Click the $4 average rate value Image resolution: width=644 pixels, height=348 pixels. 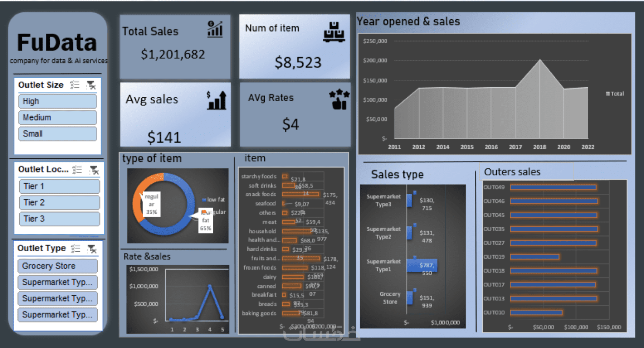291,125
